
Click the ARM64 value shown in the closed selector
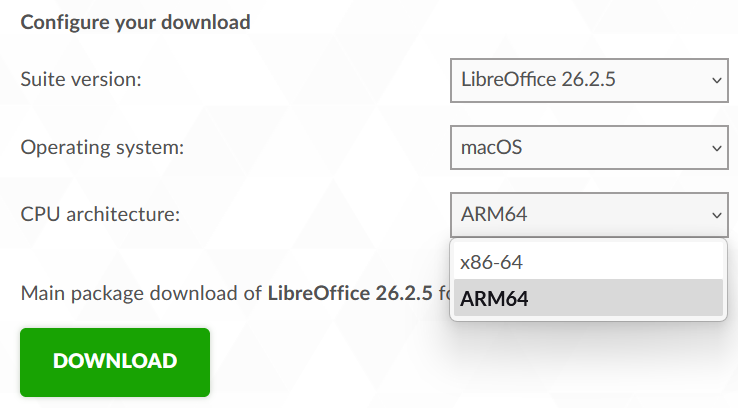(494, 215)
